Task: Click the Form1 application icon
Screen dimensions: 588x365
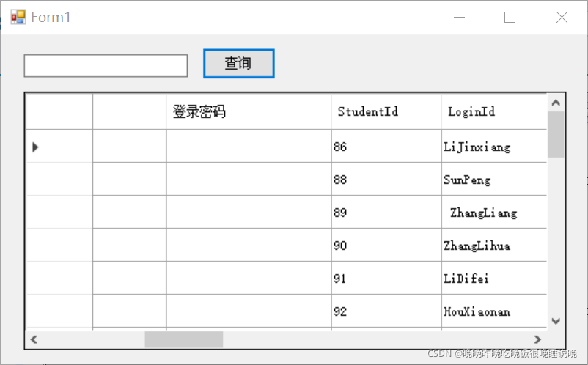Action: (18, 18)
